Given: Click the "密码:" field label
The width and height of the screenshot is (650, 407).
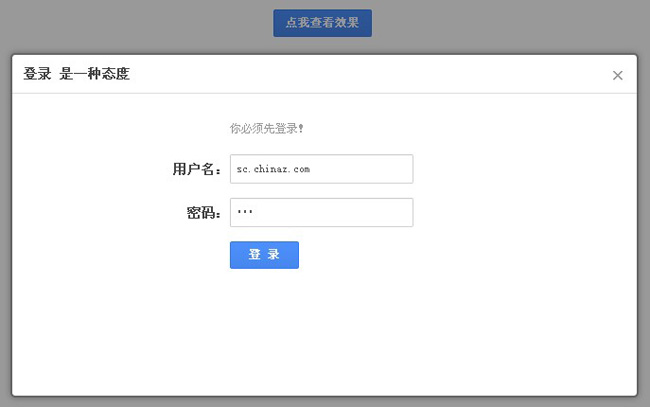Looking at the screenshot, I should 203,212.
